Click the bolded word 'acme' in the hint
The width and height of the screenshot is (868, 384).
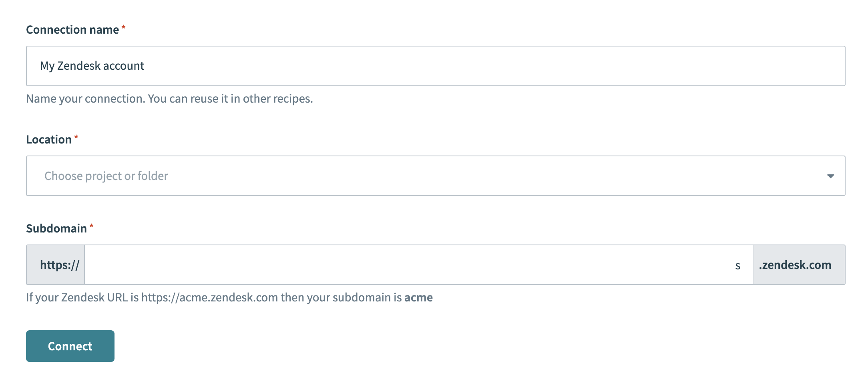(418, 297)
